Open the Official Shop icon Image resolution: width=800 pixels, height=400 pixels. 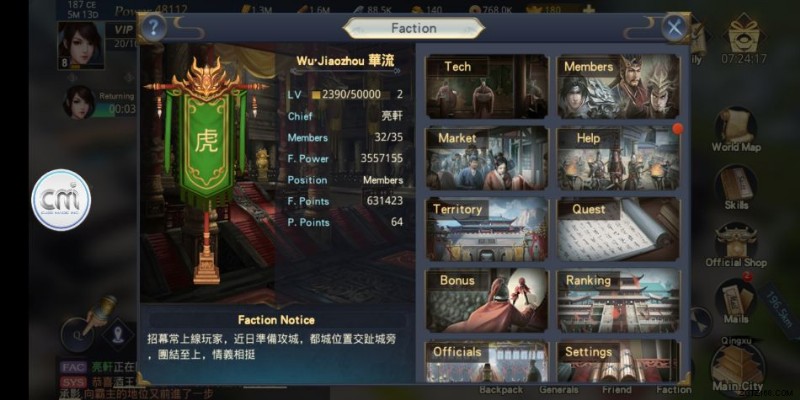pyautogui.click(x=736, y=245)
